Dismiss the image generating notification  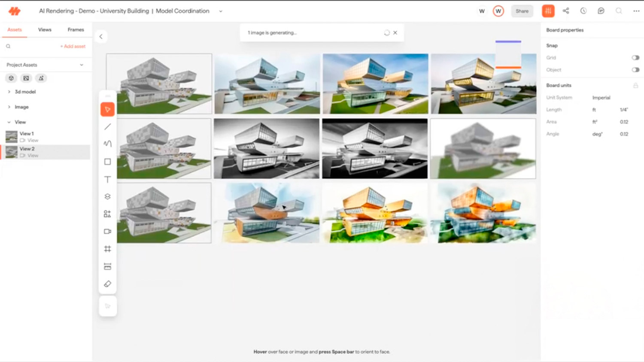[x=395, y=33]
